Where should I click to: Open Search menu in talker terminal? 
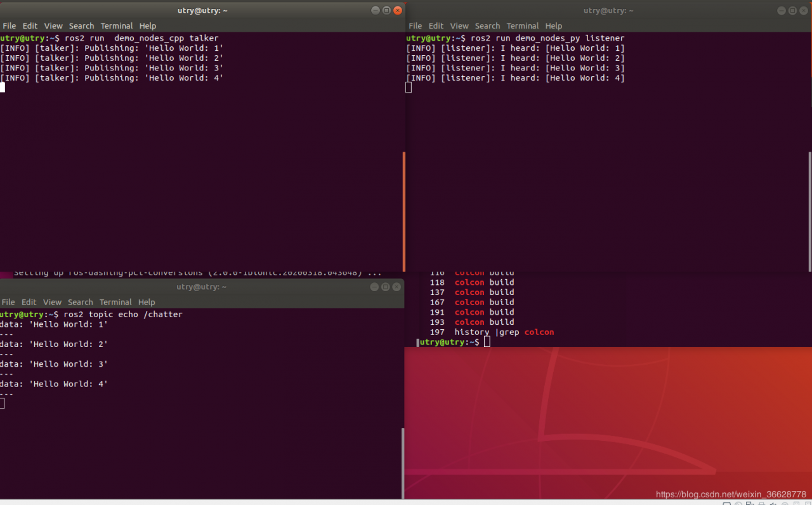[81, 26]
